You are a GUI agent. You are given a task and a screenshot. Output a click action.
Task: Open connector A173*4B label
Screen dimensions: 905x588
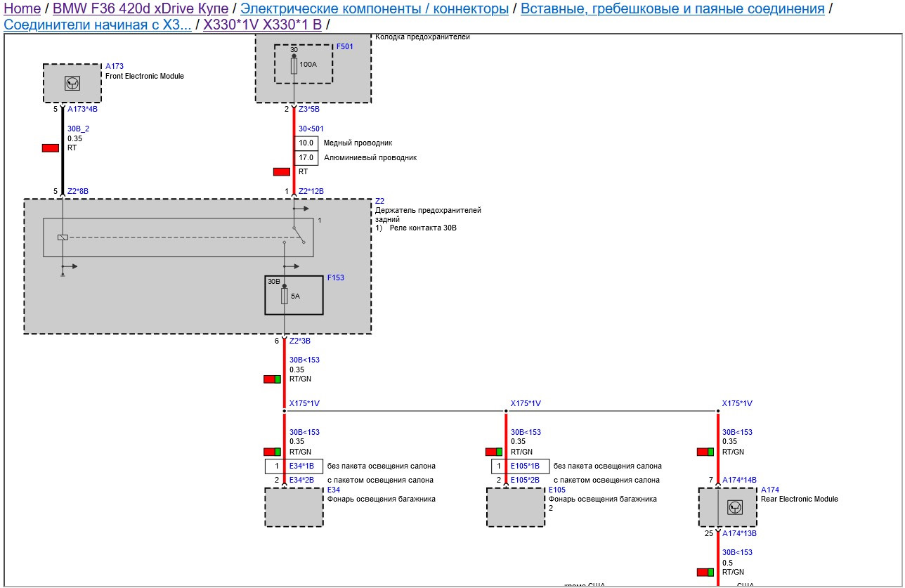[82, 109]
